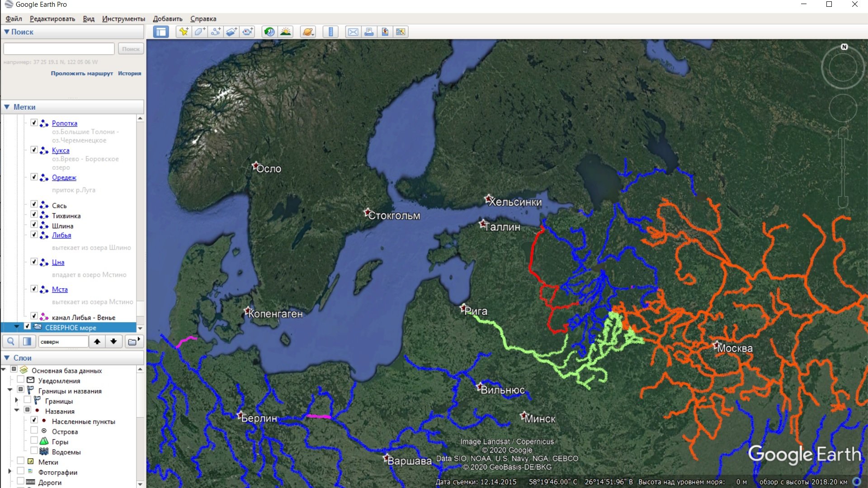Toggle the Шлина checkbox

click(x=34, y=225)
